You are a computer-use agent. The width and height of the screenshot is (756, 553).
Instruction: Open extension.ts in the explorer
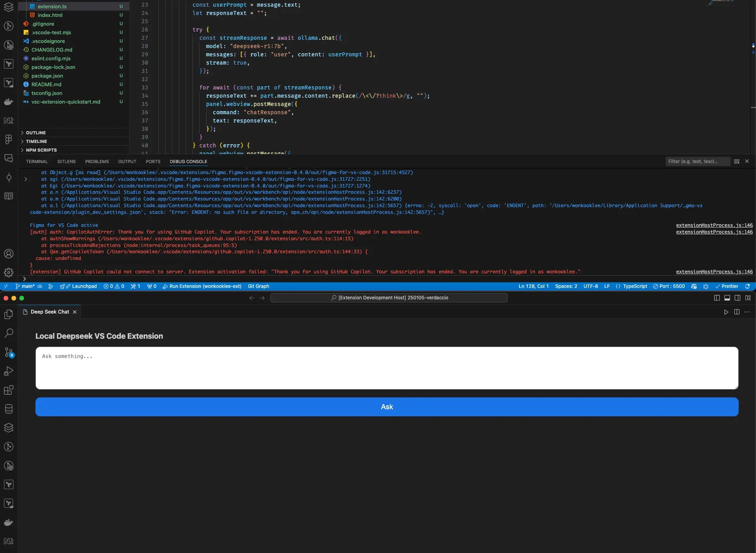[74, 6]
